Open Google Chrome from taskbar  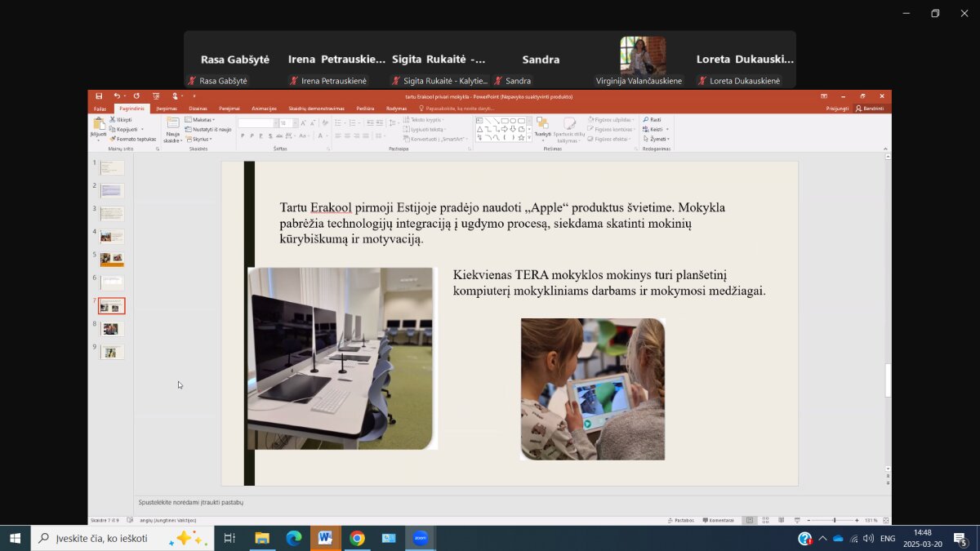357,538
